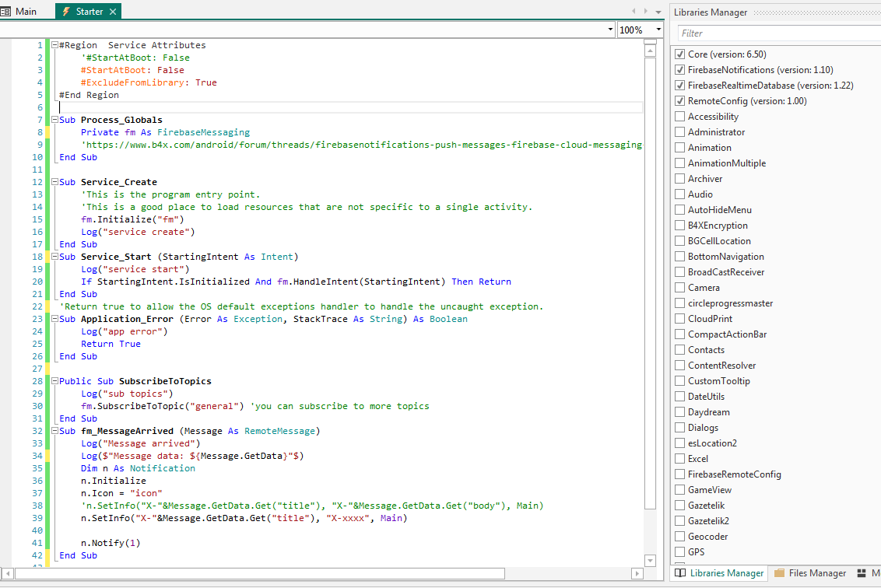881x588 pixels.
Task: Click the Starter tab lightning icon
Action: (67, 12)
